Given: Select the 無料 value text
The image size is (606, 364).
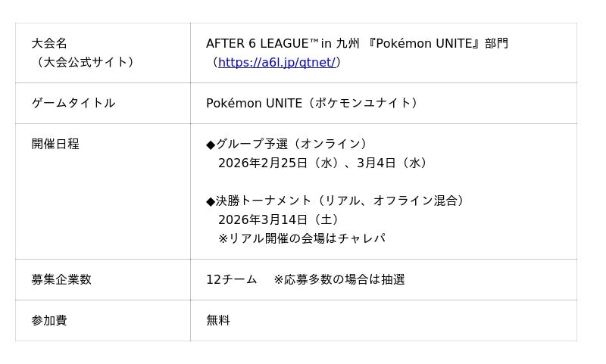Looking at the screenshot, I should tap(218, 320).
